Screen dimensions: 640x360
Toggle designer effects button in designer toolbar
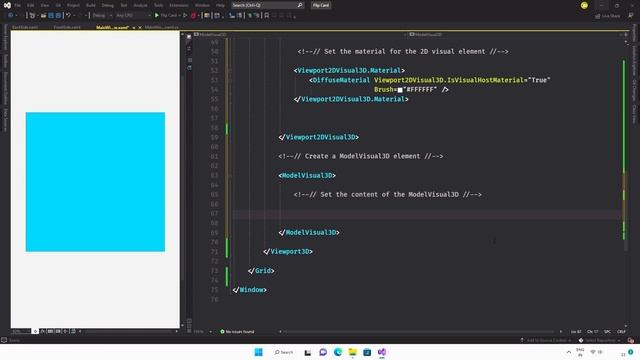click(42, 331)
